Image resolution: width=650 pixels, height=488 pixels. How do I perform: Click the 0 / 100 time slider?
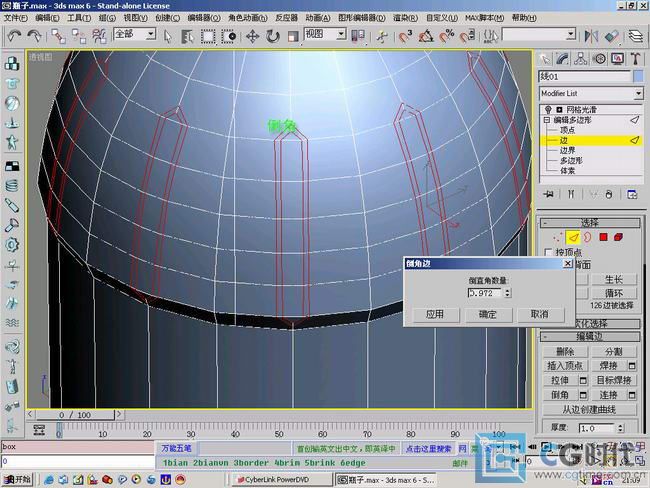pos(75,415)
